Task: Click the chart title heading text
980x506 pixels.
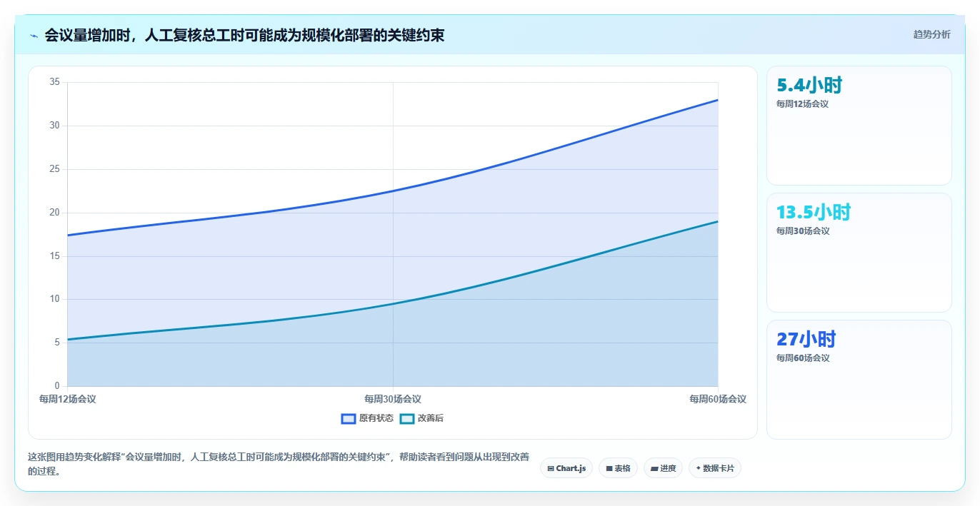Action: click(244, 35)
